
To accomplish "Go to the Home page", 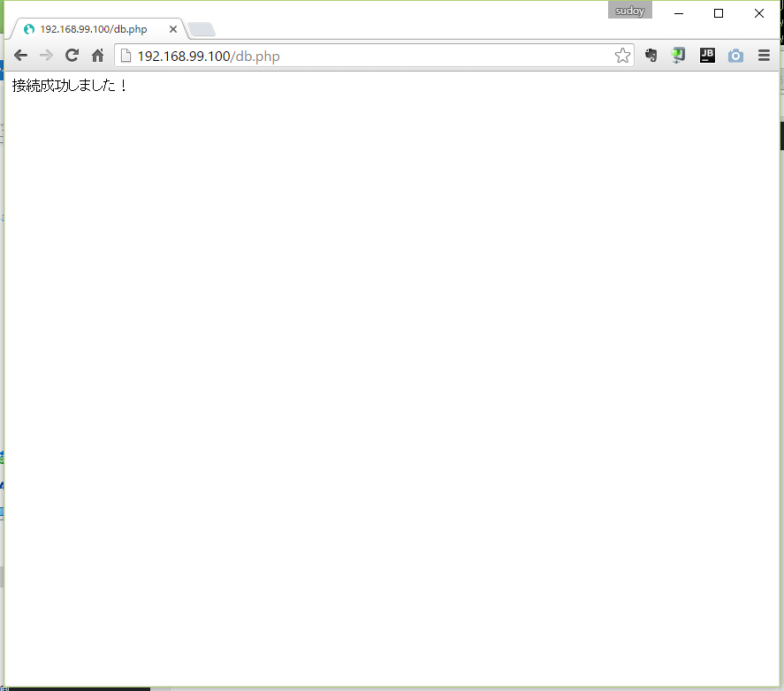I will tap(98, 56).
